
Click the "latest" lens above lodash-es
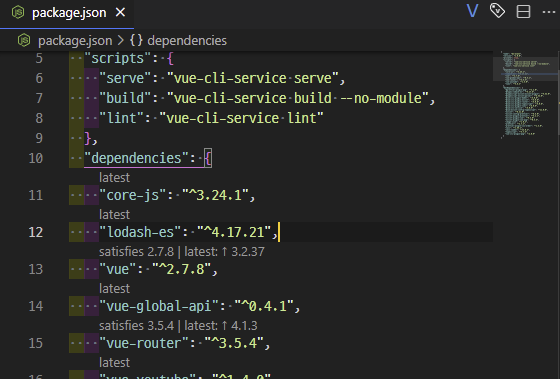(114, 215)
